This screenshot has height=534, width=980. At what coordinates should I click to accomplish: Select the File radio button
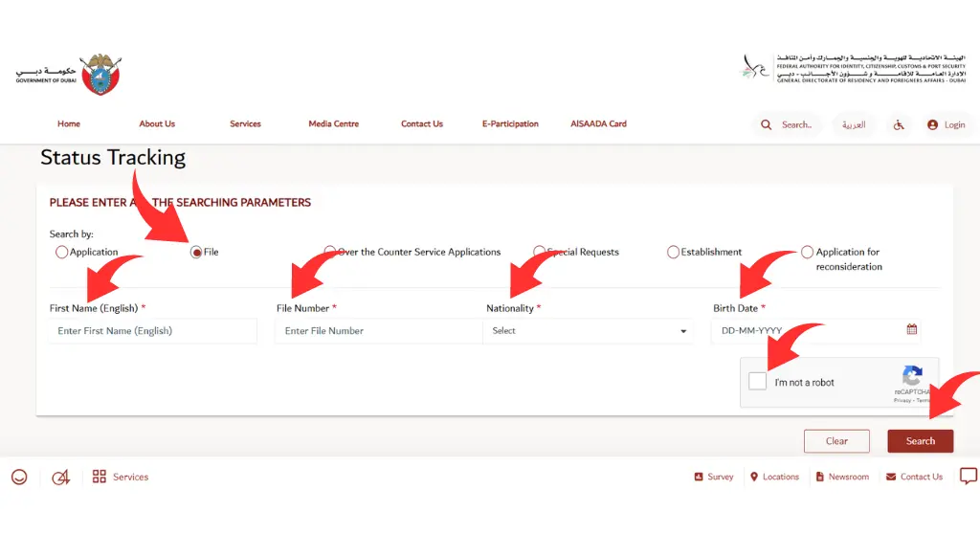[x=196, y=252]
